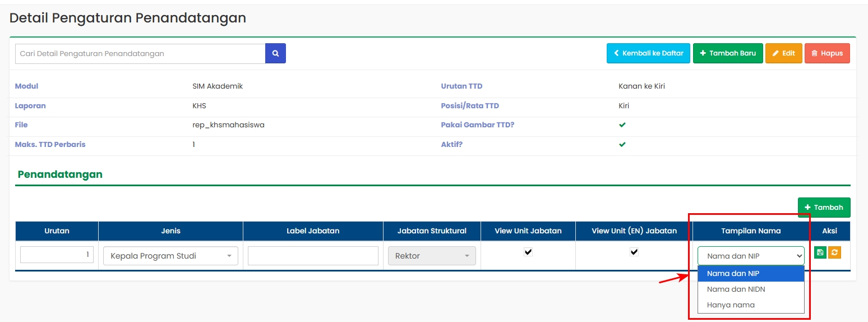Image resolution: width=868 pixels, height=322 pixels.
Task: Click the Kembali ke Daftar button
Action: [x=648, y=53]
